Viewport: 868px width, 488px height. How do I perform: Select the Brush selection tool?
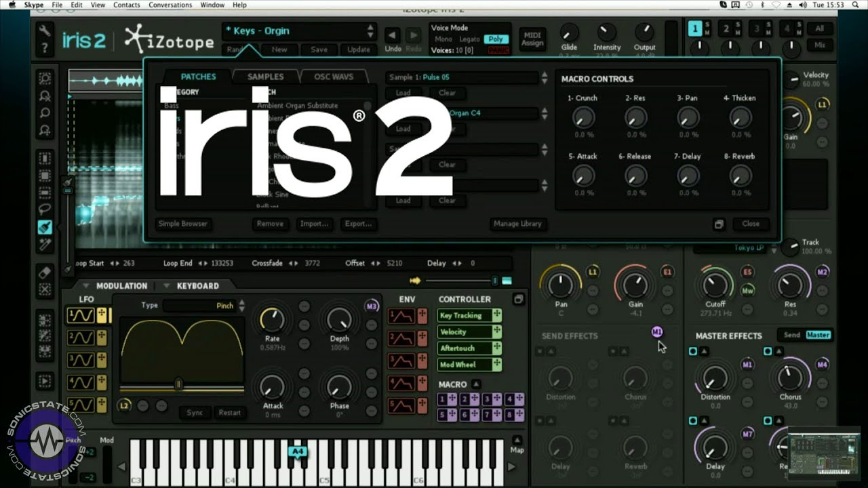(x=45, y=228)
